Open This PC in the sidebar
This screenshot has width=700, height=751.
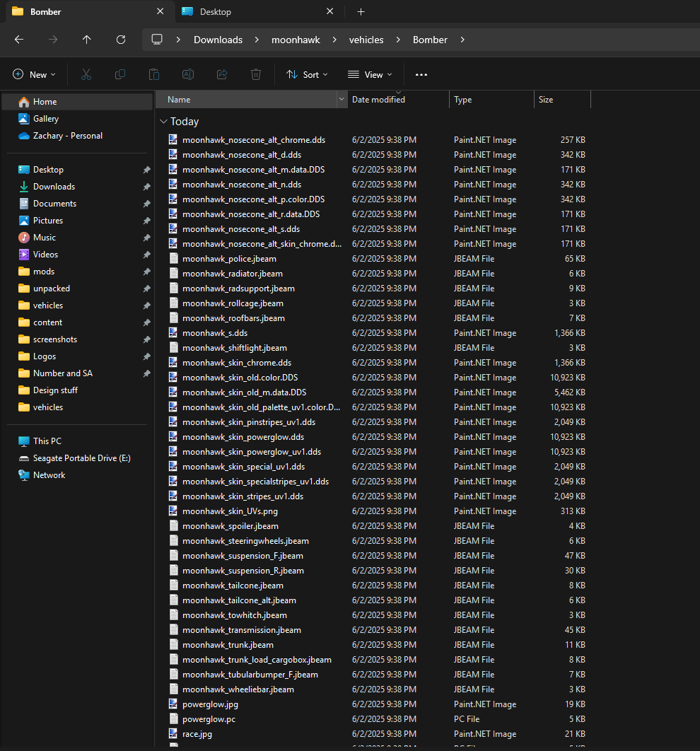coord(78,441)
